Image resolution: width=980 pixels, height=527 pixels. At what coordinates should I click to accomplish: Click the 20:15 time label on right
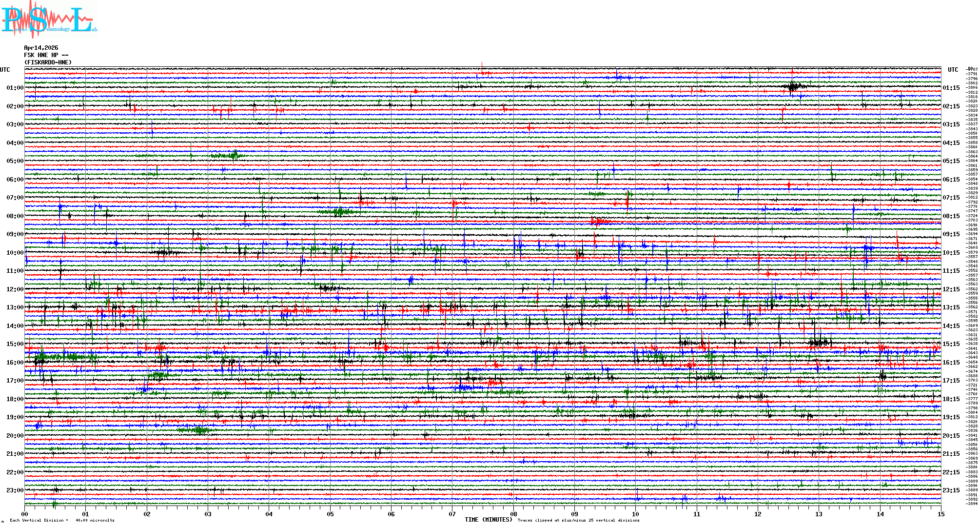(x=951, y=436)
